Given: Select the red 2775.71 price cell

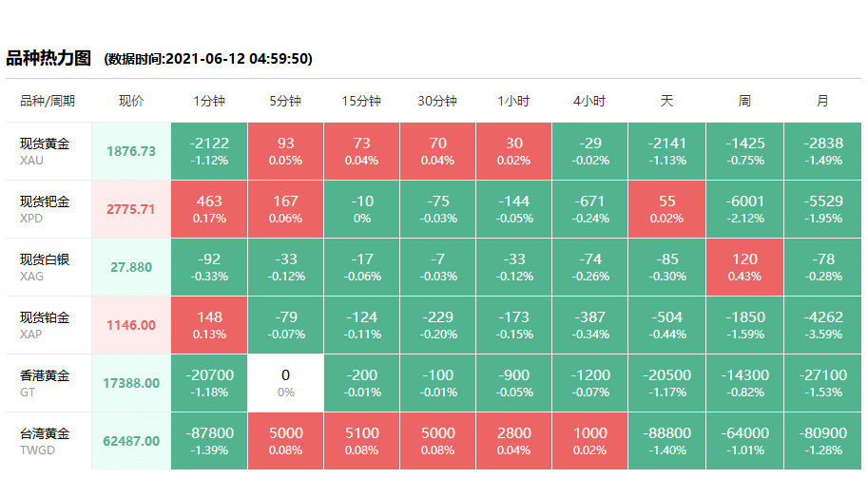Looking at the screenshot, I should (131, 209).
